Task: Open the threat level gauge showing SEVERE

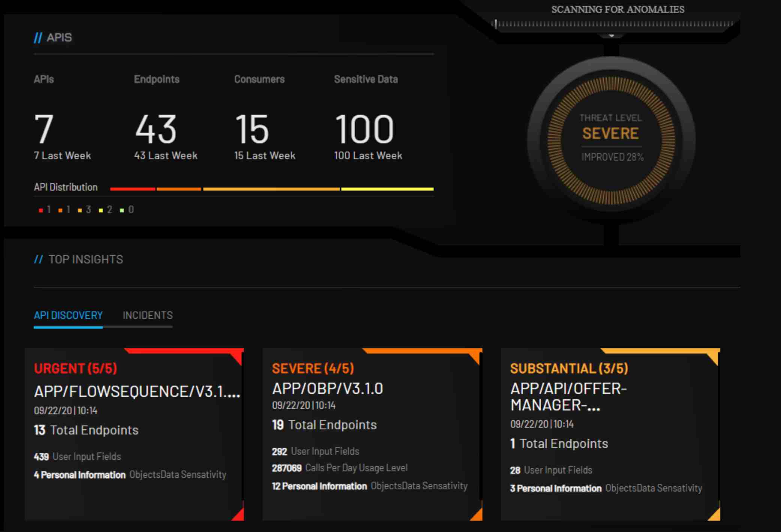Action: click(610, 134)
